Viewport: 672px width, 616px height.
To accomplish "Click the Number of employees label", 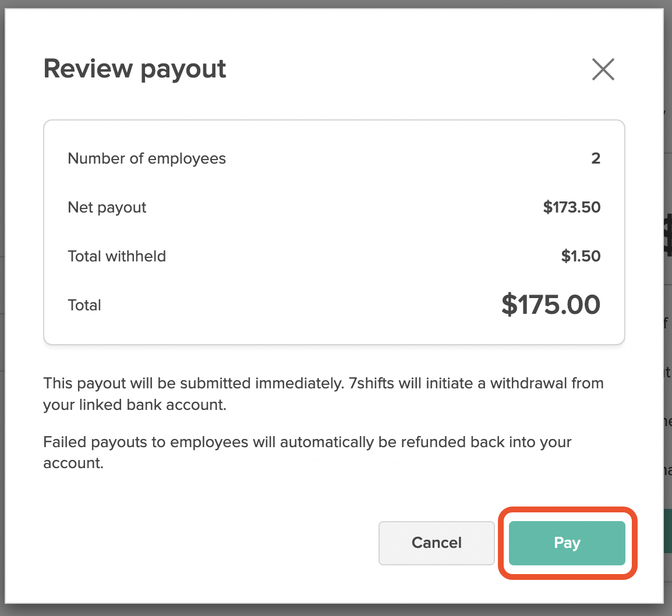I will (147, 158).
